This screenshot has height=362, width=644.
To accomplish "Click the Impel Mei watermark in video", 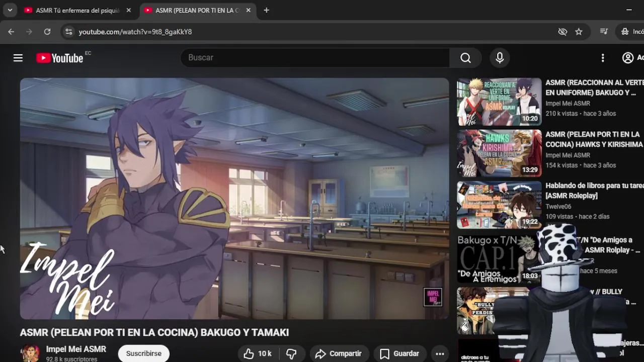I will (433, 297).
